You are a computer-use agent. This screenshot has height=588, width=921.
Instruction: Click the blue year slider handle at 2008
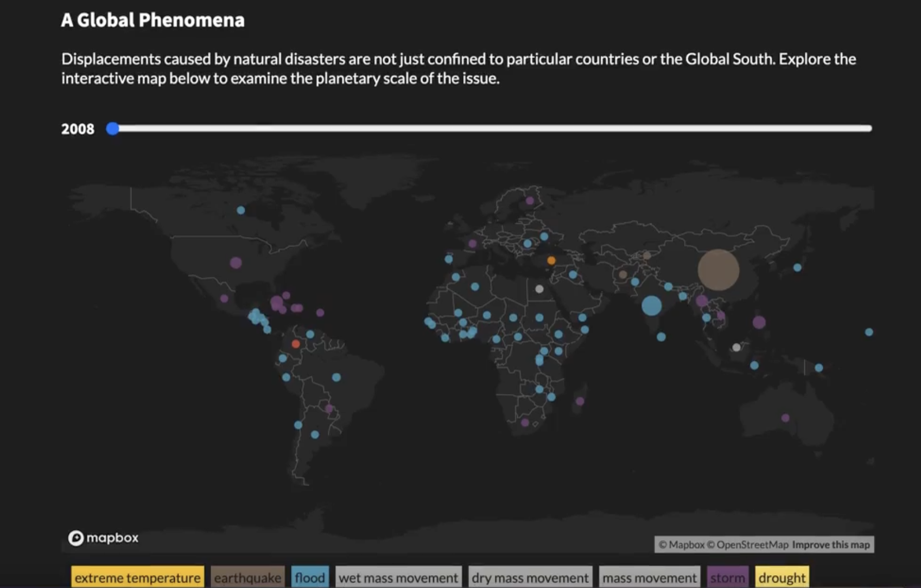coord(112,129)
